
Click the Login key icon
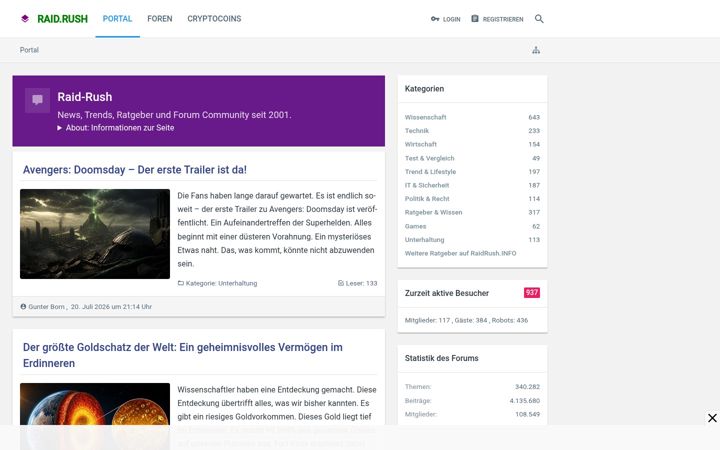435,19
